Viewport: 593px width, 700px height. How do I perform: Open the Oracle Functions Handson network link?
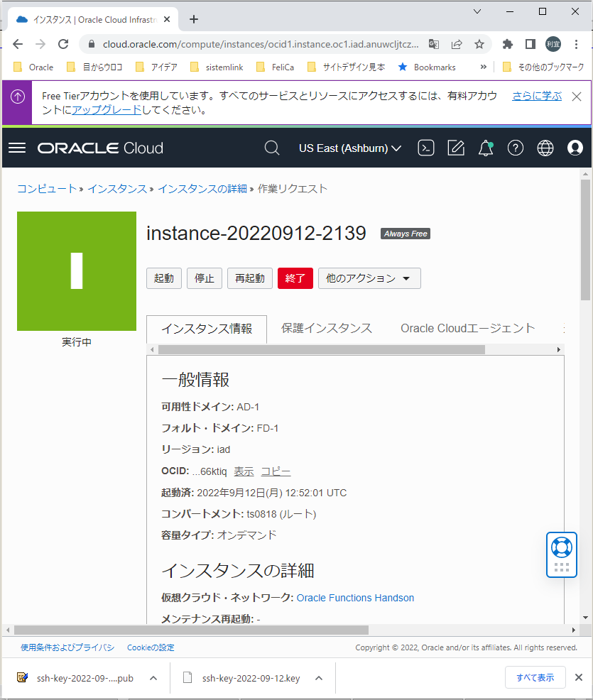click(355, 598)
